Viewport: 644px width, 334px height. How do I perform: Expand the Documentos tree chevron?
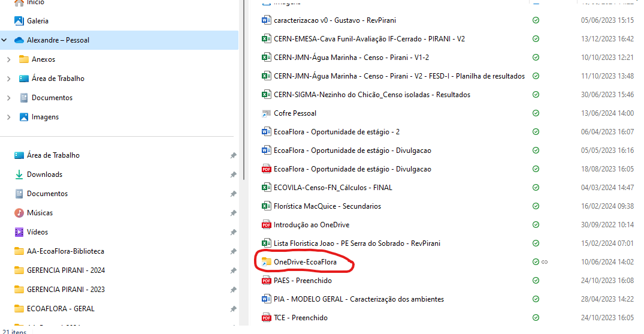8,98
